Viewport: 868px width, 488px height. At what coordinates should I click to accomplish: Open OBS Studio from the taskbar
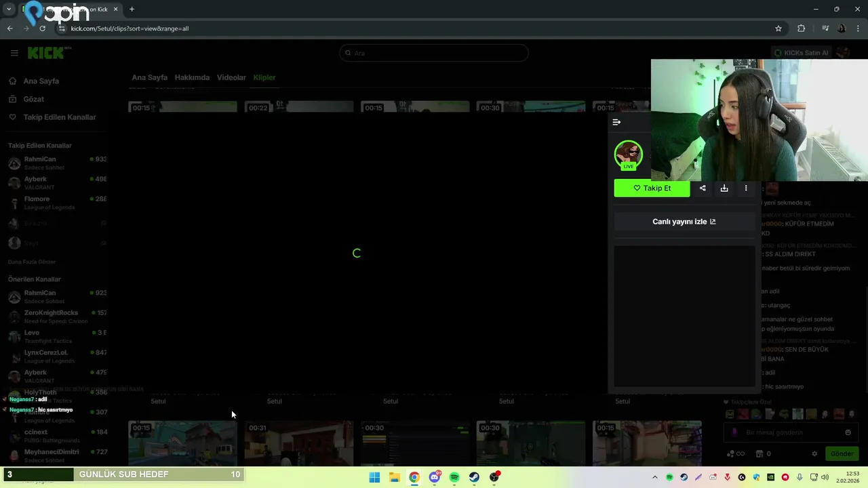coord(494,477)
